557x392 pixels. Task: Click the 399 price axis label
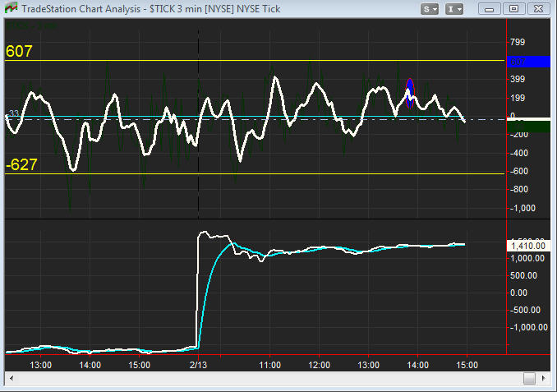[x=518, y=79]
